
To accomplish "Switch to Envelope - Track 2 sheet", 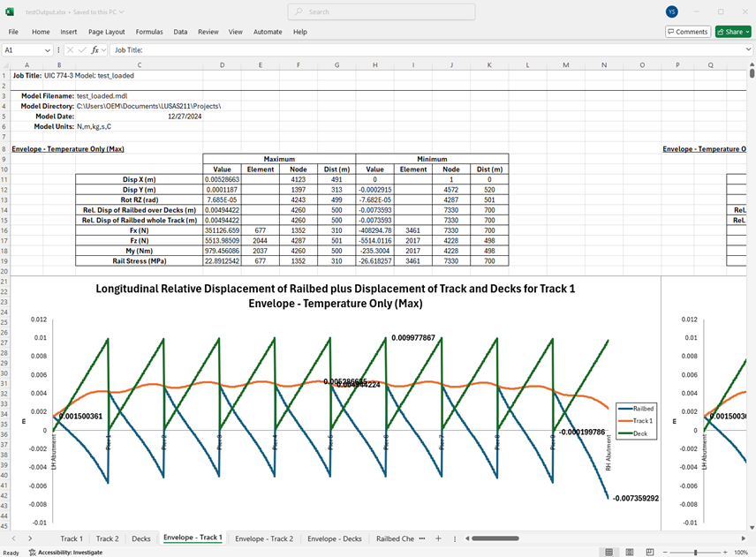I will pyautogui.click(x=264, y=538).
